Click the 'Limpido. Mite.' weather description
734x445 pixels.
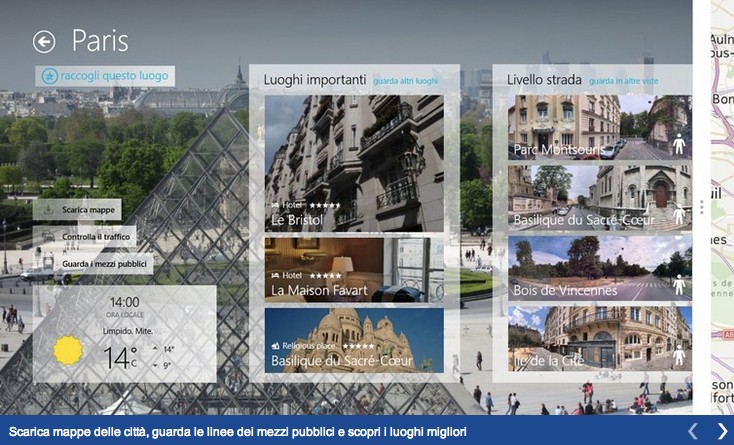point(128,331)
